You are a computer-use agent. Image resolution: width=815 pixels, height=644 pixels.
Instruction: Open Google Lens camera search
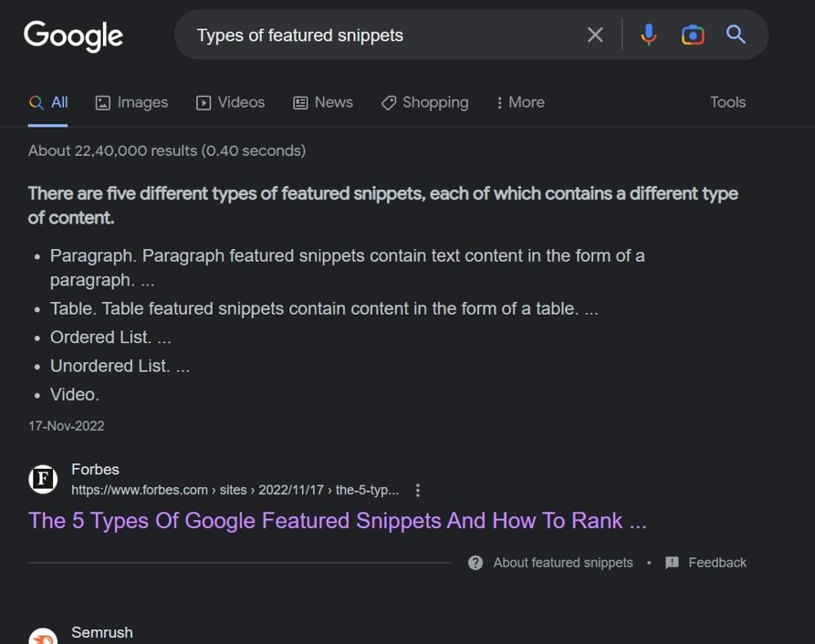click(693, 35)
